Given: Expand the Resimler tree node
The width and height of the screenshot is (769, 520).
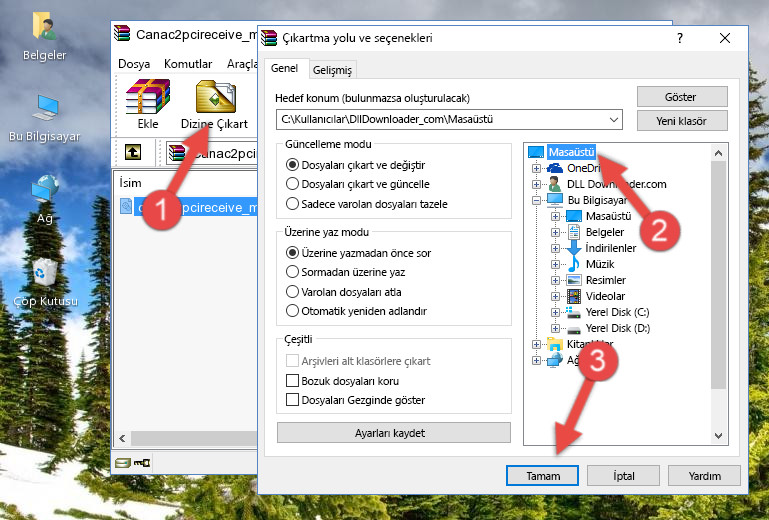Looking at the screenshot, I should (x=555, y=281).
